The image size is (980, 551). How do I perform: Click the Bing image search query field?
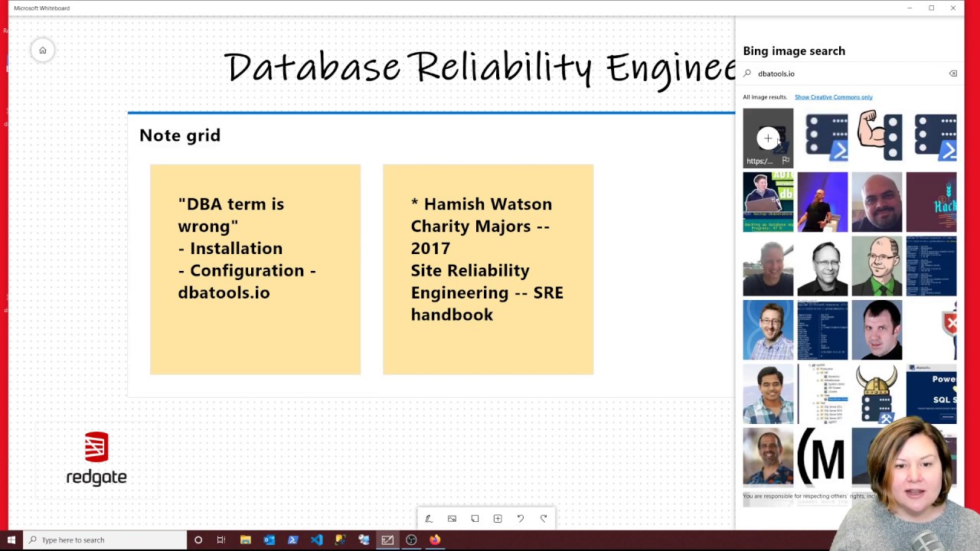pos(850,73)
